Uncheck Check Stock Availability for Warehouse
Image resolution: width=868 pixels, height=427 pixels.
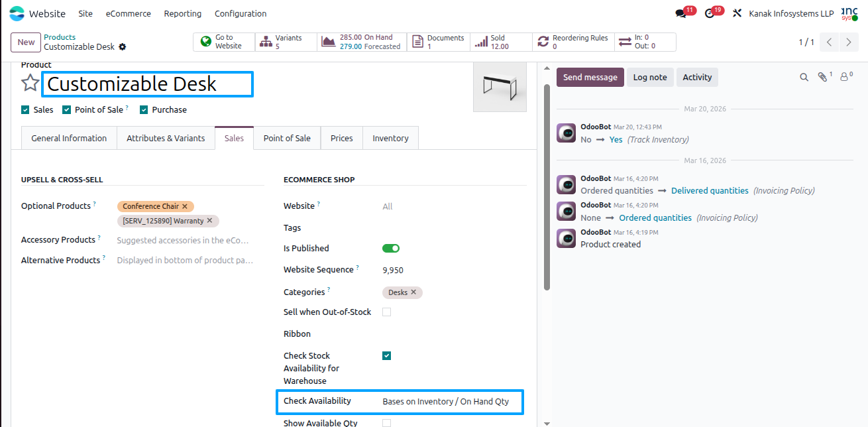point(387,356)
